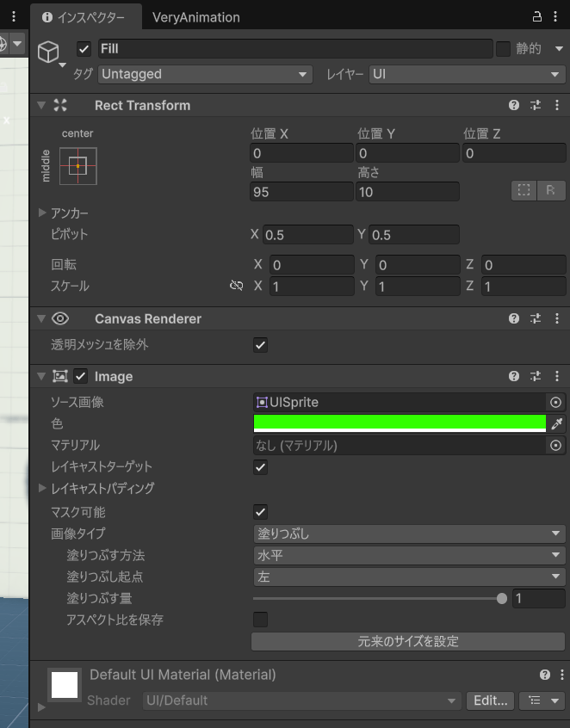Click the Inspector lock icon

(537, 16)
